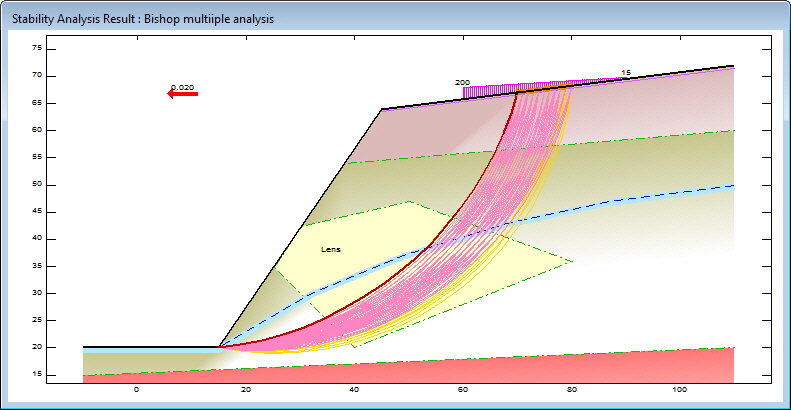The image size is (791, 410).
Task: Click the flat ground surface at the slope toe
Action: tap(150, 347)
